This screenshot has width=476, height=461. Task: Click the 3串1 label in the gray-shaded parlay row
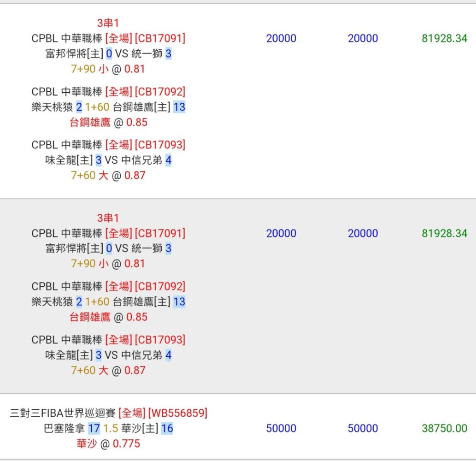click(x=108, y=218)
